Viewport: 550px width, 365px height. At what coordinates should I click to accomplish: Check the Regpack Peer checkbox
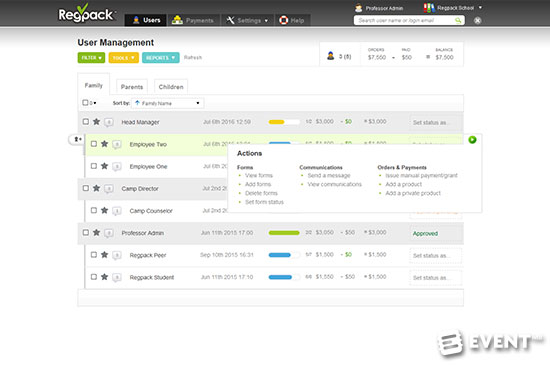pyautogui.click(x=94, y=255)
